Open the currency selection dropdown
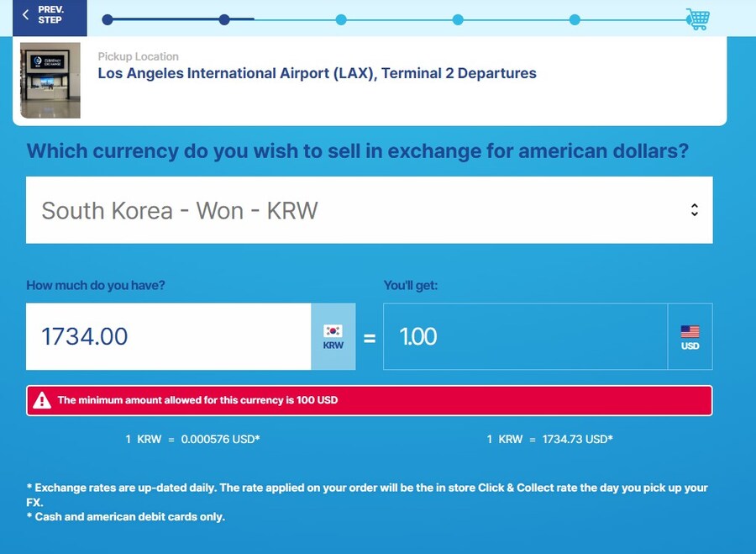The width and height of the screenshot is (756, 554). 369,210
